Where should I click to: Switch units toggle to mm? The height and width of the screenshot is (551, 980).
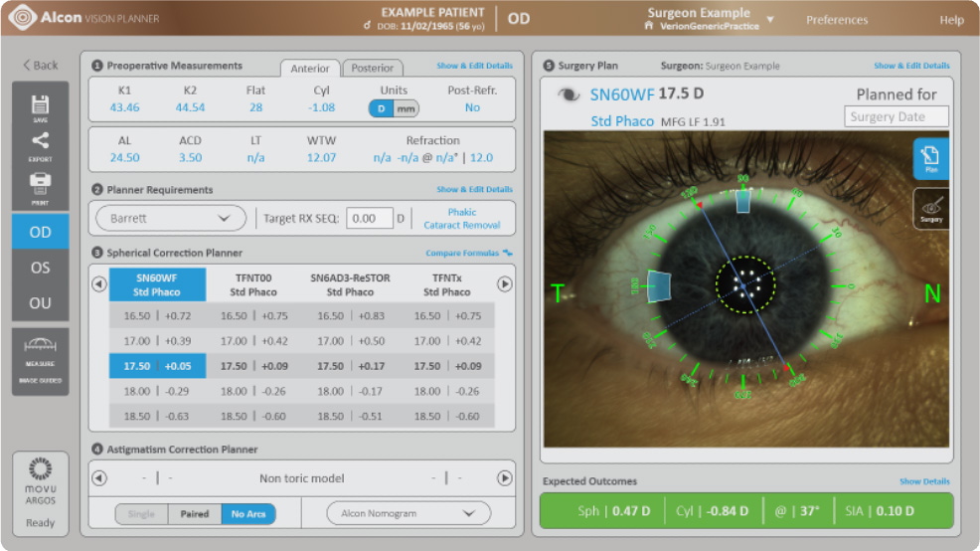[407, 108]
